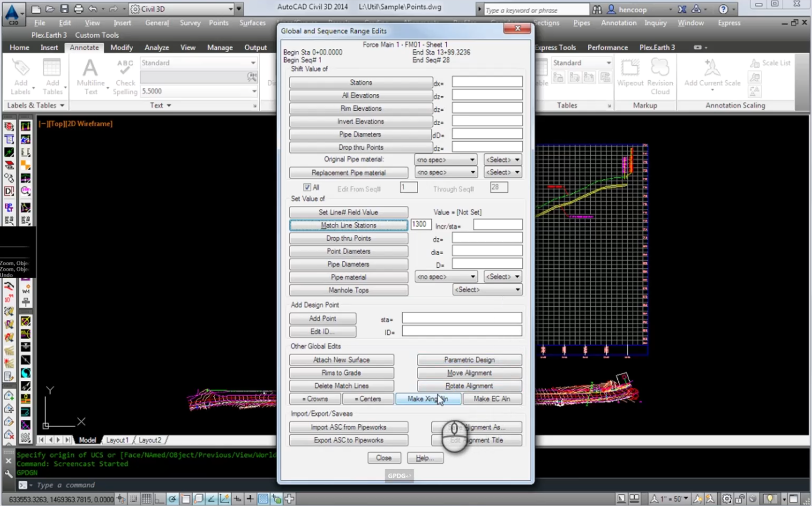The height and width of the screenshot is (506, 812).
Task: Click the Export ASC to Pipeworks button
Action: click(348, 440)
